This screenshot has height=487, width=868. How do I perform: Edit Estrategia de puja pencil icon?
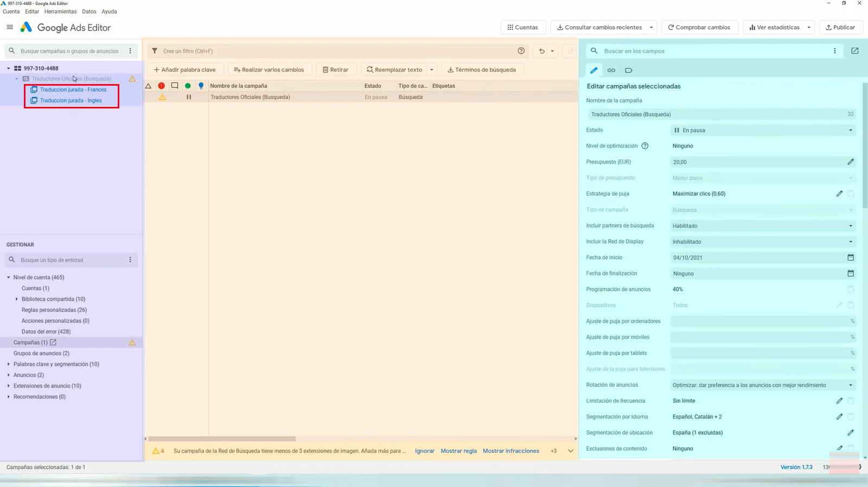point(839,194)
